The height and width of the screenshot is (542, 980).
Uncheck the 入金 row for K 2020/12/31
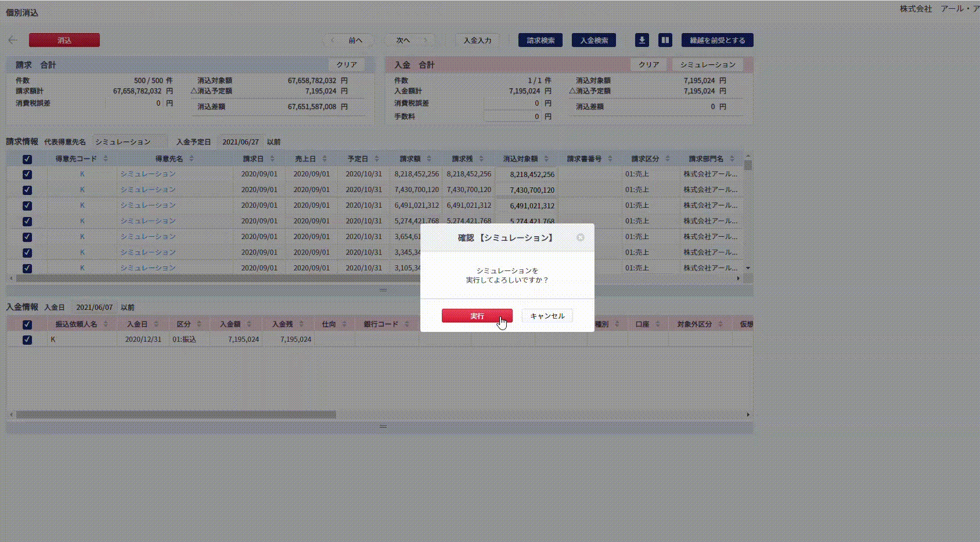click(x=27, y=339)
